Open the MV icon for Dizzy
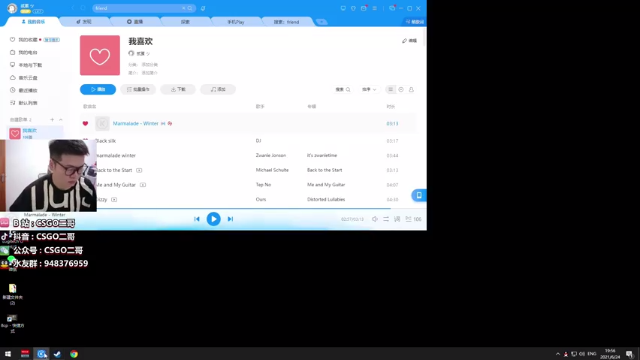 coord(114,200)
